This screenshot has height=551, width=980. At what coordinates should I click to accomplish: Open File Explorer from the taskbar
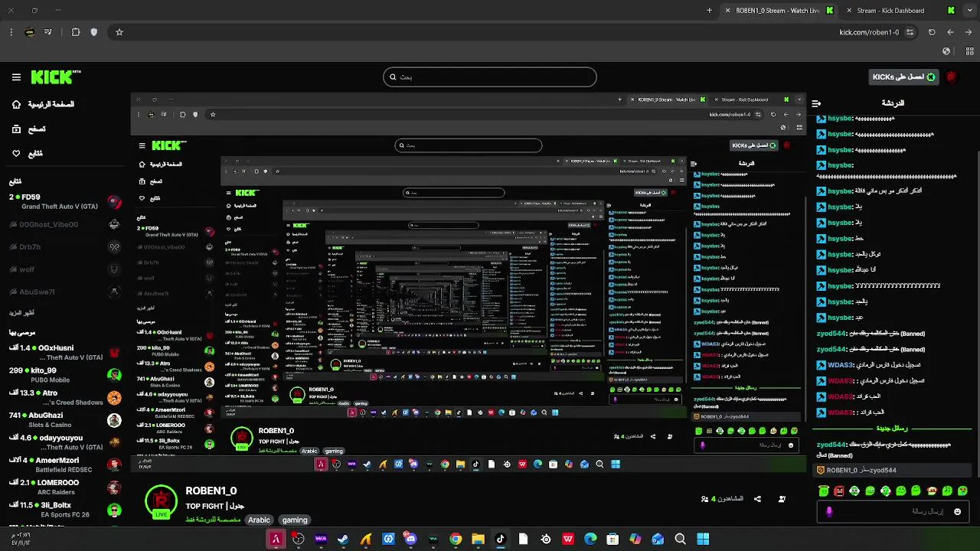[x=478, y=539]
